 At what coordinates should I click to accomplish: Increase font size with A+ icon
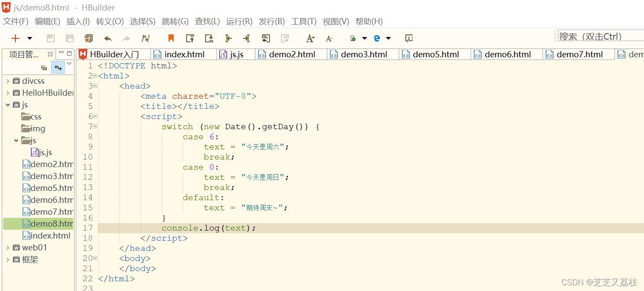[x=311, y=38]
